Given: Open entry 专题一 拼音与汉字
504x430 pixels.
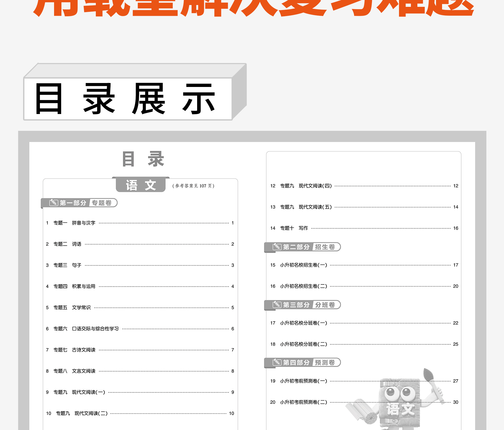Looking at the screenshot, I should pyautogui.click(x=74, y=223).
